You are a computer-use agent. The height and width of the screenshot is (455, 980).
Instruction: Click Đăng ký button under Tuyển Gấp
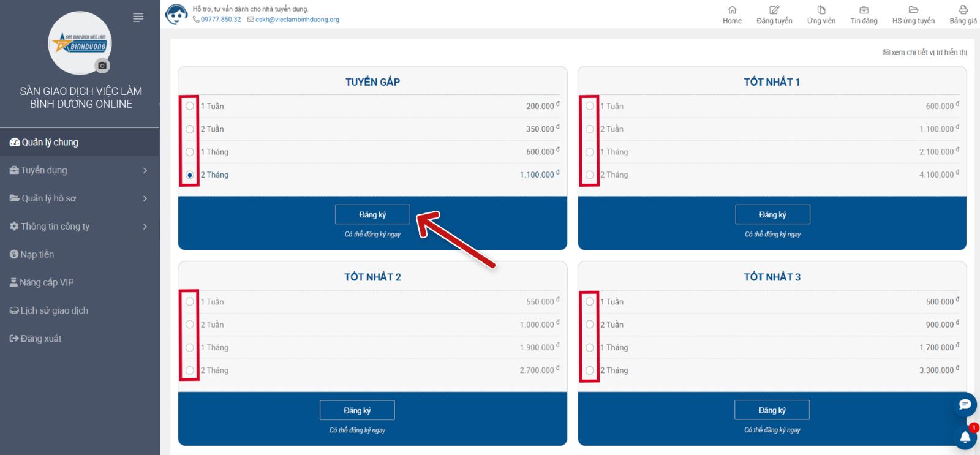point(372,214)
